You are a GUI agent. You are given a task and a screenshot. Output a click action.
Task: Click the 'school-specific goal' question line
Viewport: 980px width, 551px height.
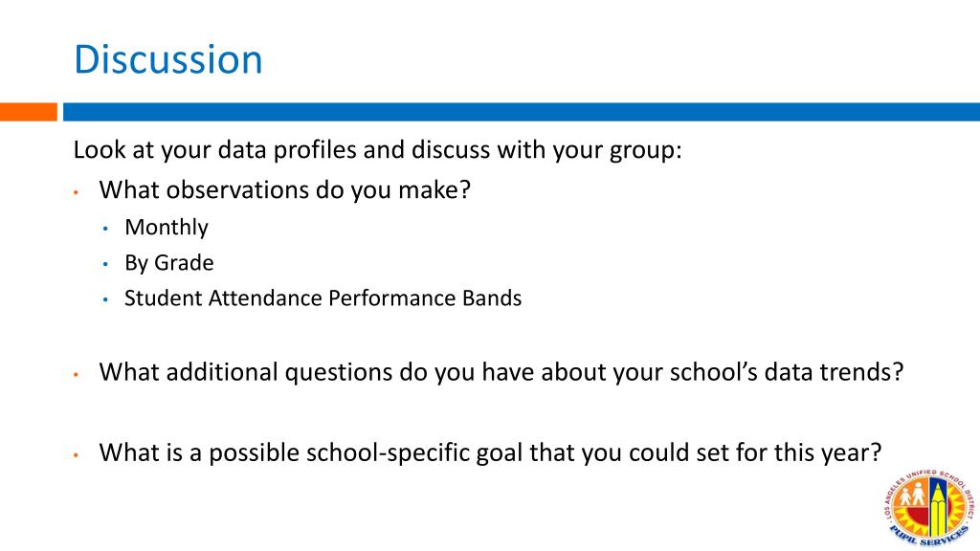490,452
